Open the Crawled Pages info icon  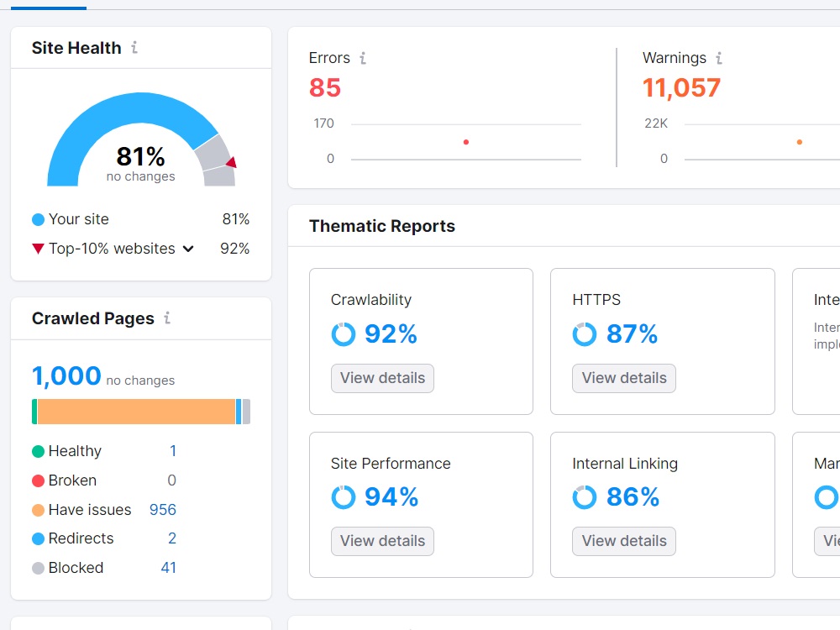[167, 318]
